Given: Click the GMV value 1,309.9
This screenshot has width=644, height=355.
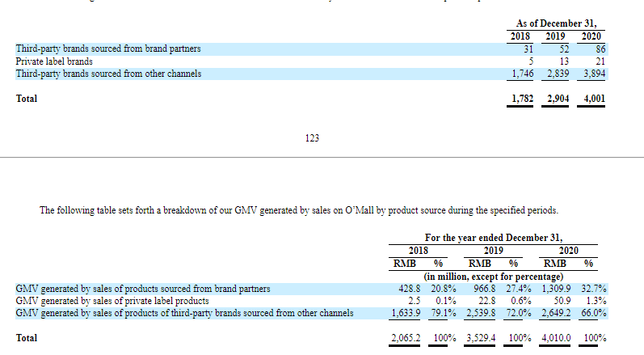Looking at the screenshot, I should [557, 289].
